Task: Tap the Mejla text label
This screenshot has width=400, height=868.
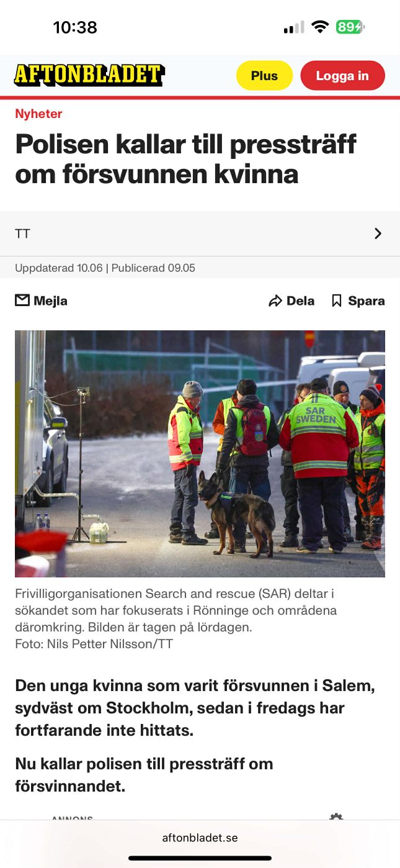Action: pos(50,301)
